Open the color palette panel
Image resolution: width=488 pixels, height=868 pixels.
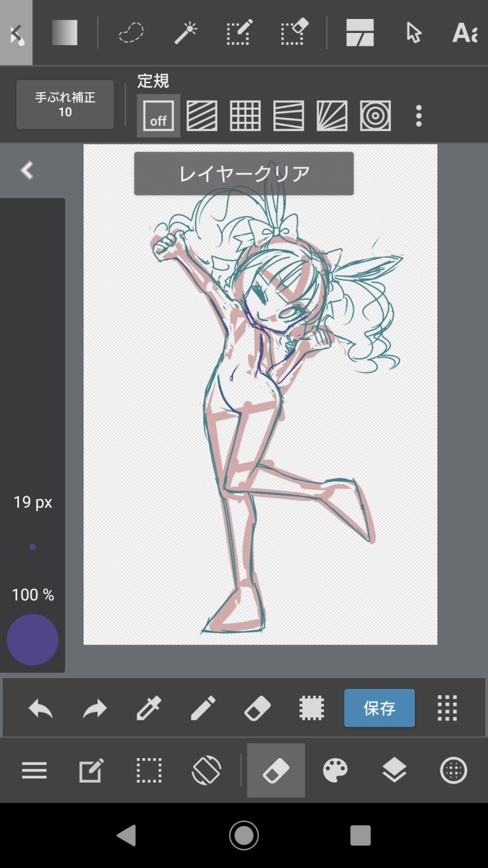click(335, 770)
